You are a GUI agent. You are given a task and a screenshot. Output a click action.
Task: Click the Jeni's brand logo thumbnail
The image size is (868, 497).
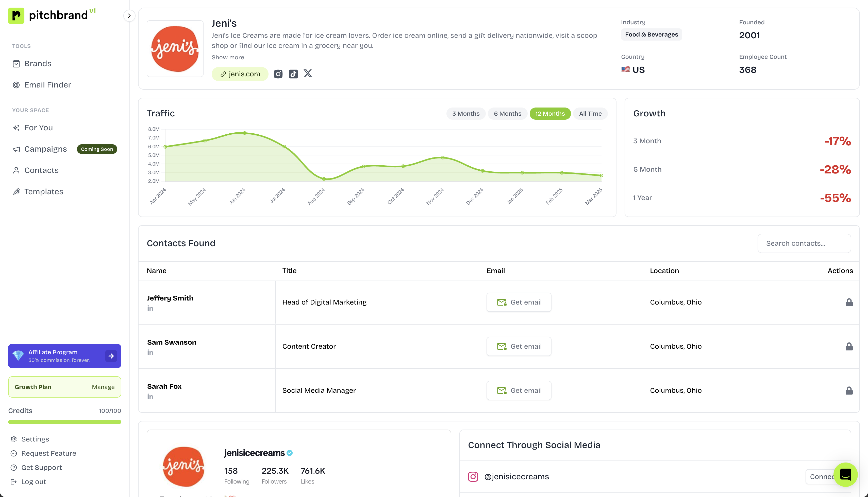coord(175,49)
